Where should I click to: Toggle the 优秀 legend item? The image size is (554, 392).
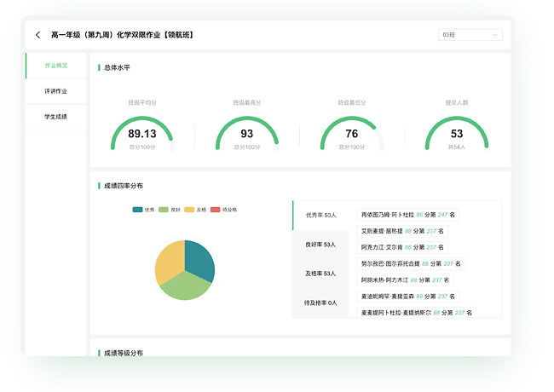point(144,210)
